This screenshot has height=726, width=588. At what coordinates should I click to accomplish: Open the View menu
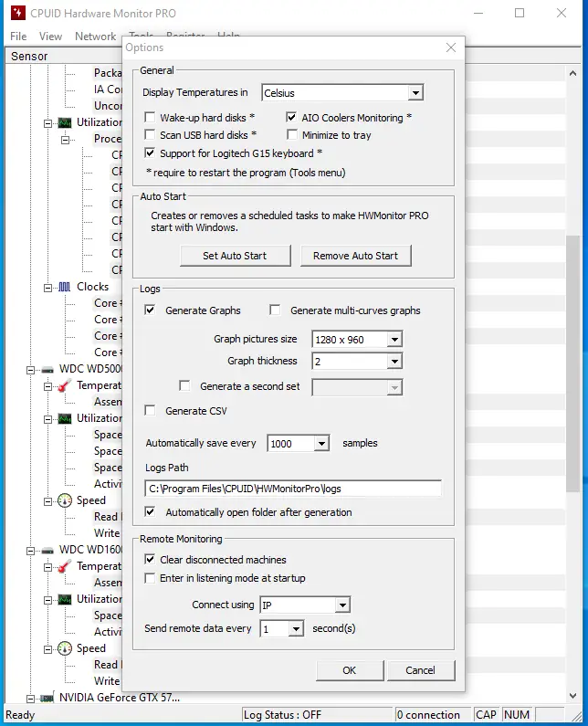[50, 37]
